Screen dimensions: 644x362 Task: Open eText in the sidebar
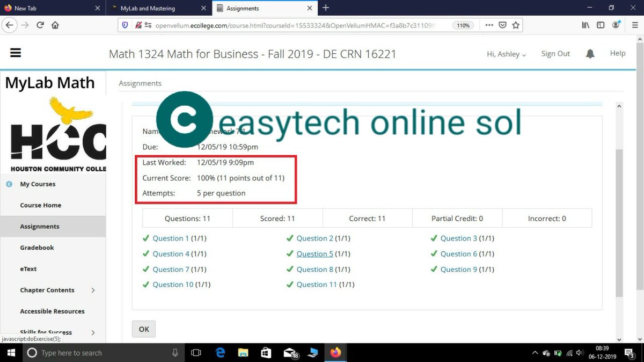(x=28, y=269)
